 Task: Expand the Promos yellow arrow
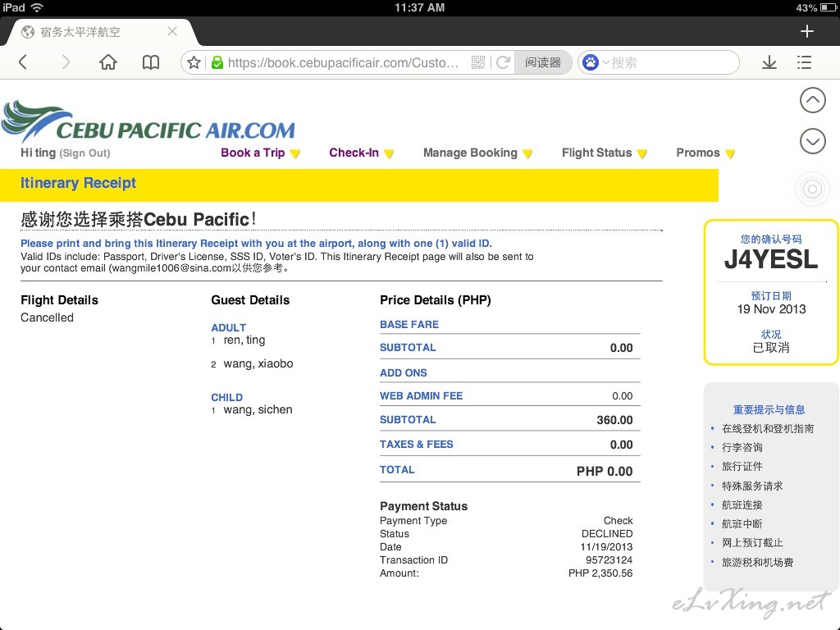pos(729,154)
